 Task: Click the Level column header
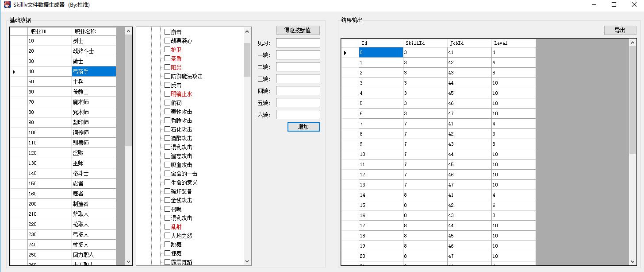pos(514,43)
